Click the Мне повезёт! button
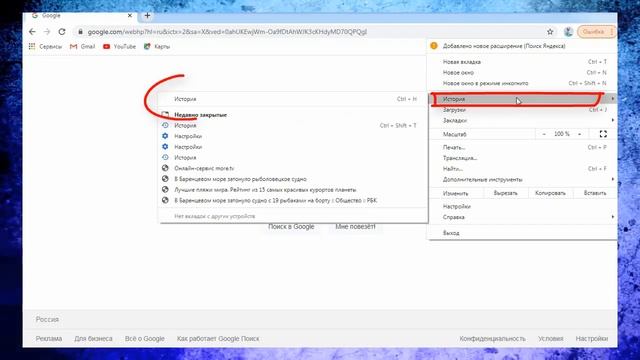The width and height of the screenshot is (640, 360). click(355, 227)
